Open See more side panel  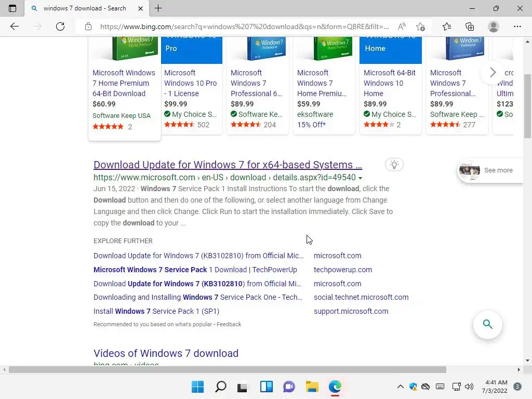[x=490, y=170]
